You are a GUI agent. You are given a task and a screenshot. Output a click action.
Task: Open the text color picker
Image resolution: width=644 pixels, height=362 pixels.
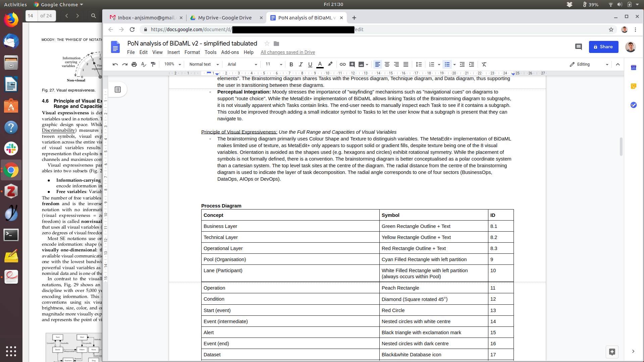[320, 64]
